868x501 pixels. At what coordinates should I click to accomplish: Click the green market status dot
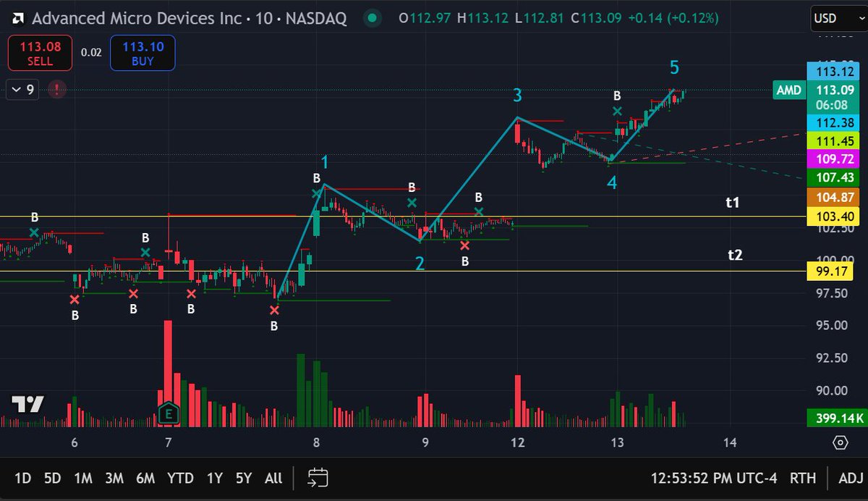(372, 18)
